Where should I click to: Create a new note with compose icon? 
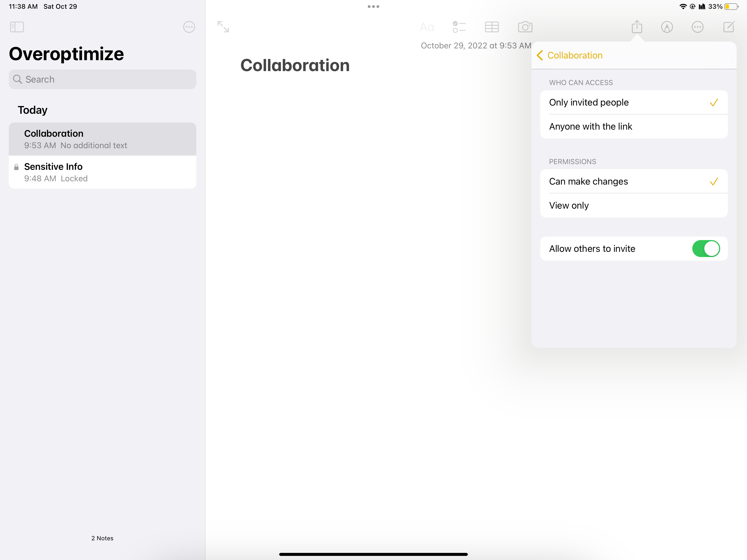(x=729, y=27)
